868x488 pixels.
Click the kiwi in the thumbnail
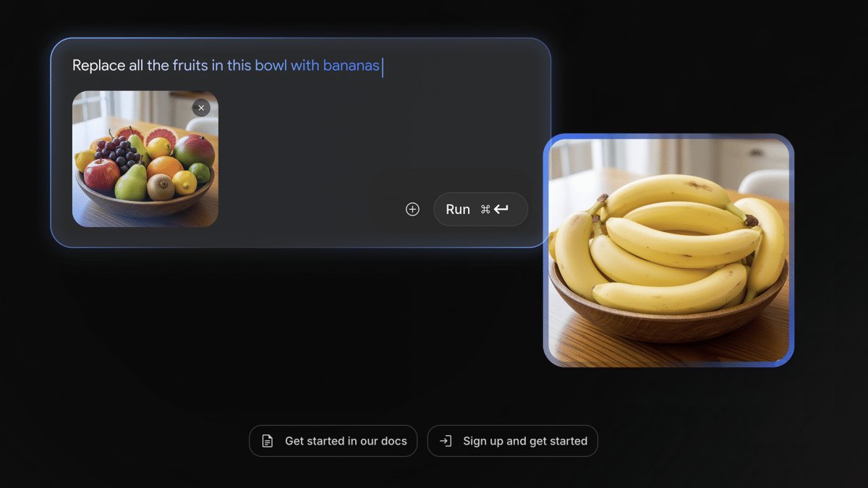(161, 187)
